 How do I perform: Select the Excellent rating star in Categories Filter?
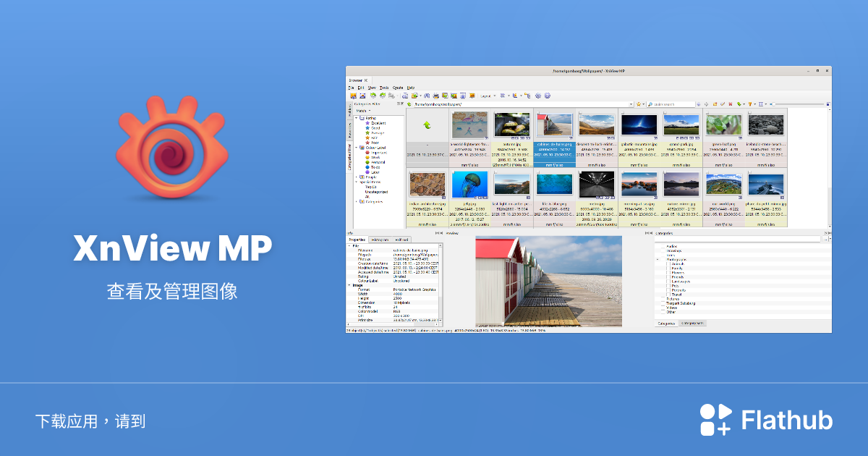coord(367,123)
